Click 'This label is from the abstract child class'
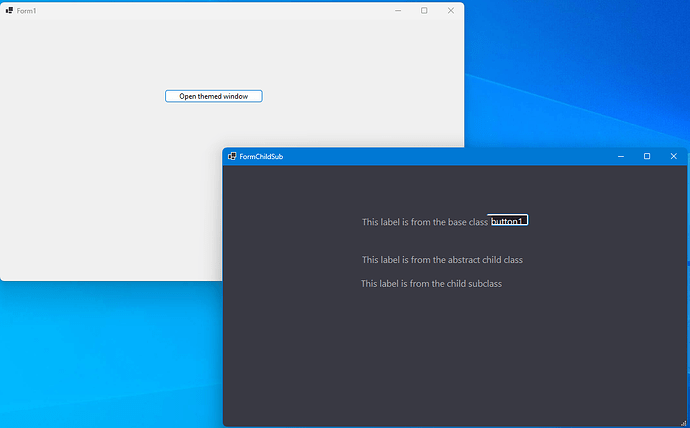Viewport: 690px width, 428px height. 442,260
